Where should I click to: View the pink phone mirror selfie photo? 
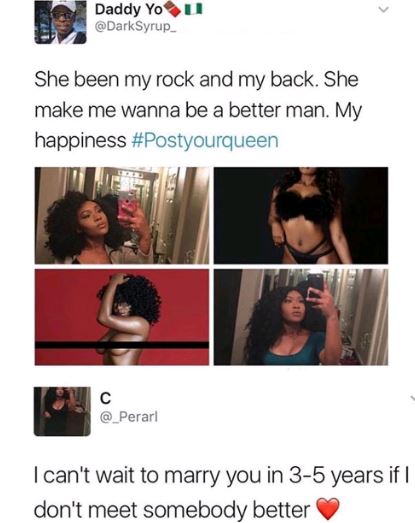pyautogui.click(x=122, y=215)
